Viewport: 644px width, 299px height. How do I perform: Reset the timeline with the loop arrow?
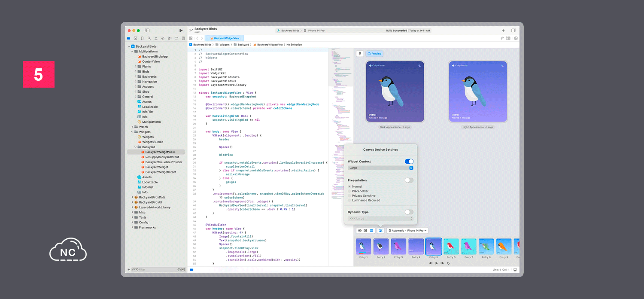pyautogui.click(x=448, y=263)
